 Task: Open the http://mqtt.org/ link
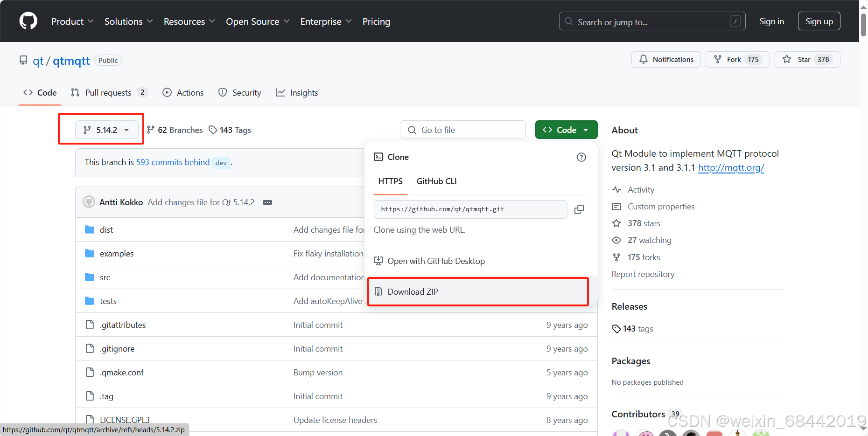(731, 167)
